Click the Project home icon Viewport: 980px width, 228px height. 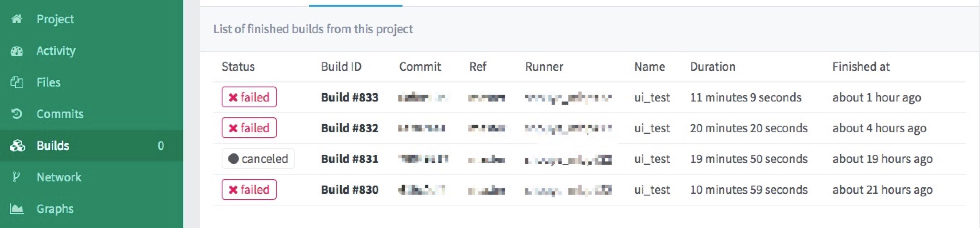coord(17,19)
